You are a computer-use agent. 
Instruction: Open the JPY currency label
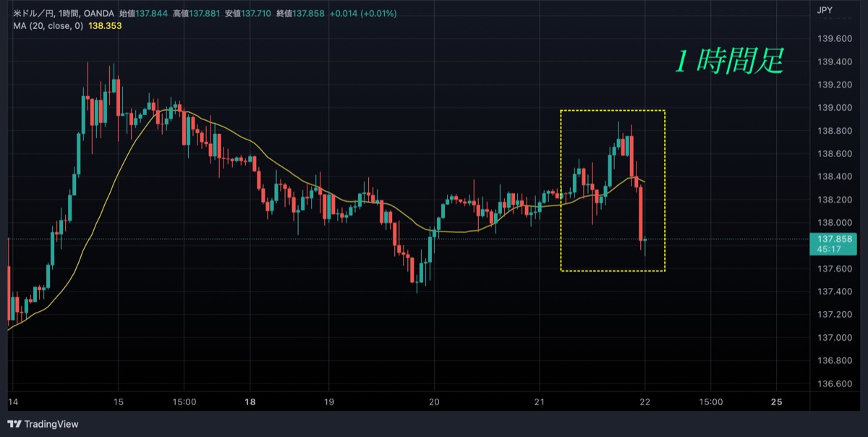click(824, 10)
